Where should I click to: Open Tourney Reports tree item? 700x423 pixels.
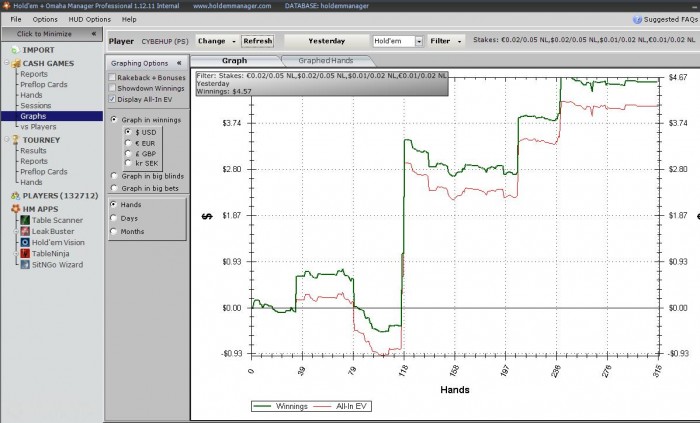pyautogui.click(x=34, y=161)
